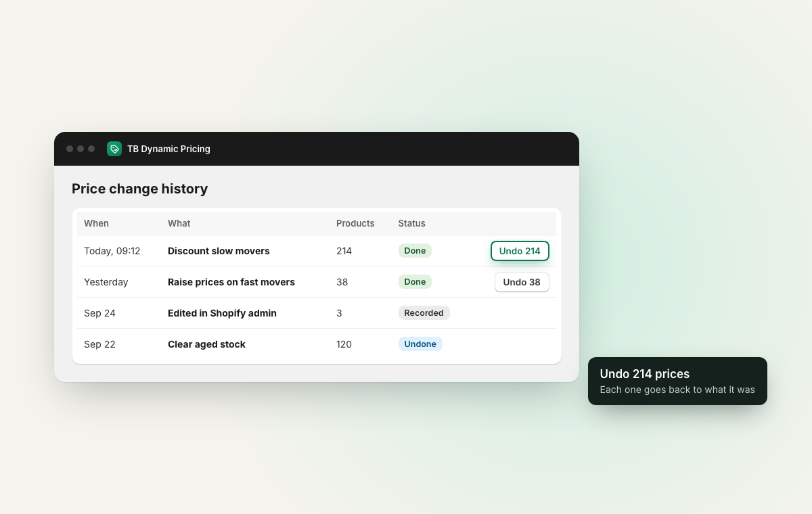Viewport: 812px width, 514px height.
Task: Select the Clear aged stock entry
Action: (x=206, y=344)
